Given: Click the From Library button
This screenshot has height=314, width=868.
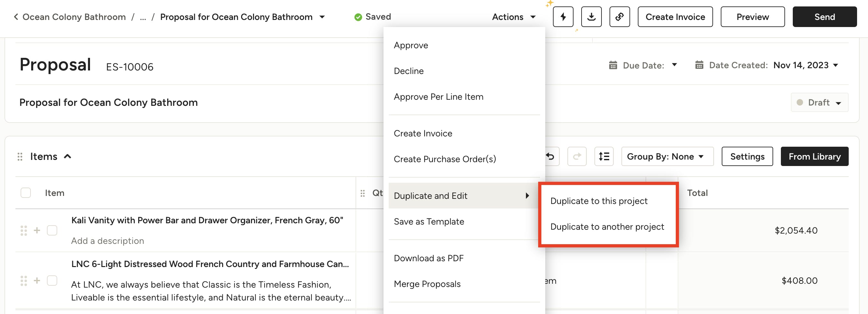Looking at the screenshot, I should point(814,156).
